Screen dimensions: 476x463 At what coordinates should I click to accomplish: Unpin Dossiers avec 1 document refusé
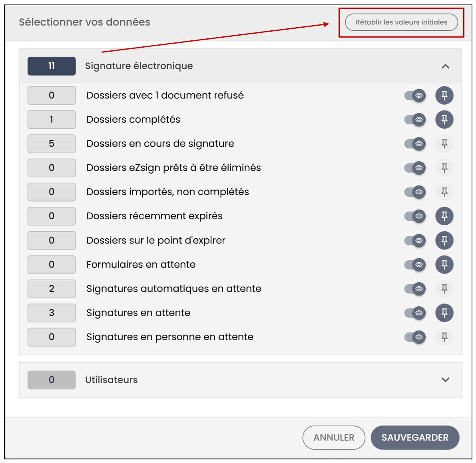pyautogui.click(x=444, y=95)
